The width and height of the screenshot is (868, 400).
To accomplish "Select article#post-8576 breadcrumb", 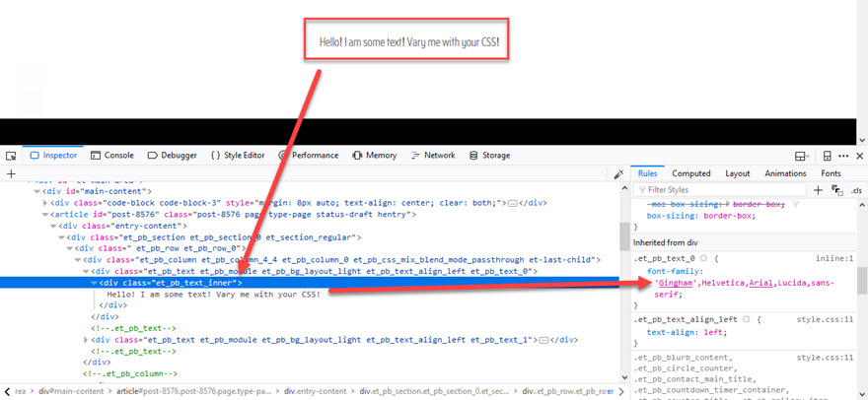I will pyautogui.click(x=193, y=391).
